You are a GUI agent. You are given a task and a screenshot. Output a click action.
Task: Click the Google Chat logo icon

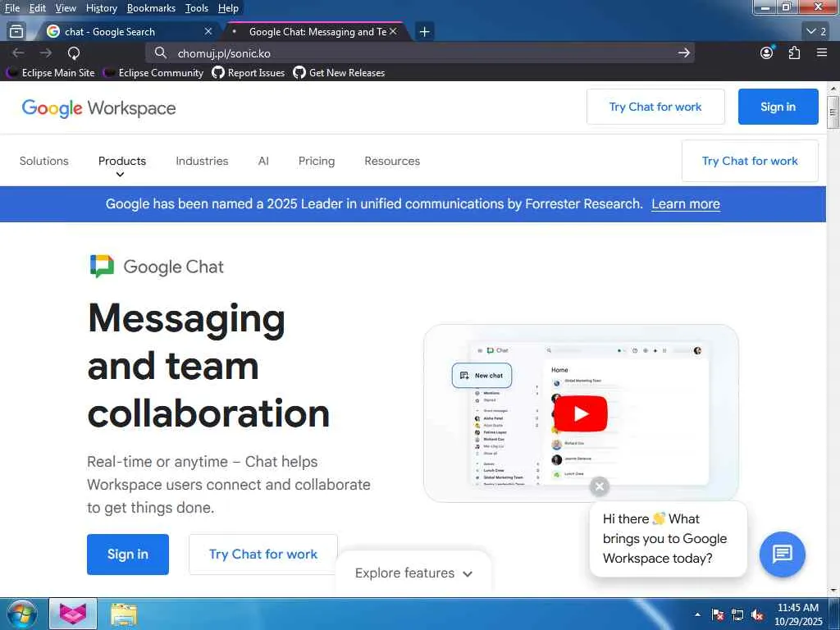click(x=102, y=267)
